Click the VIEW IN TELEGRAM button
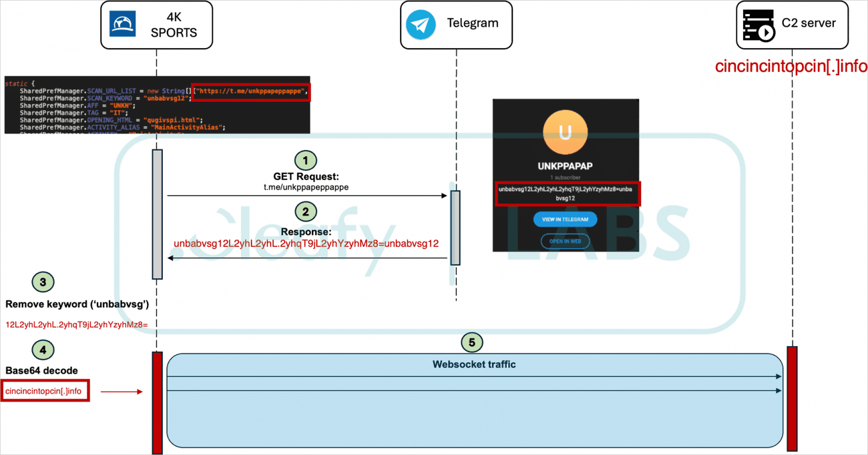The width and height of the screenshot is (868, 455). (x=566, y=219)
